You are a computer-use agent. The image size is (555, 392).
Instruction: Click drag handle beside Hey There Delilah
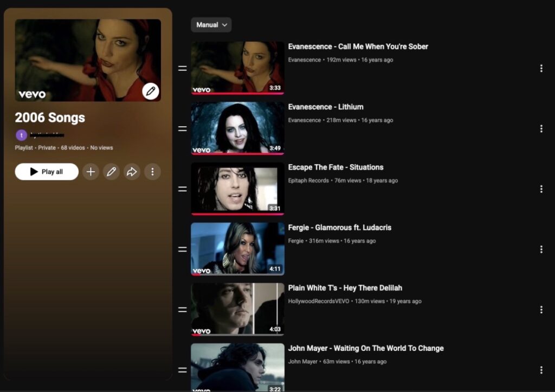182,310
